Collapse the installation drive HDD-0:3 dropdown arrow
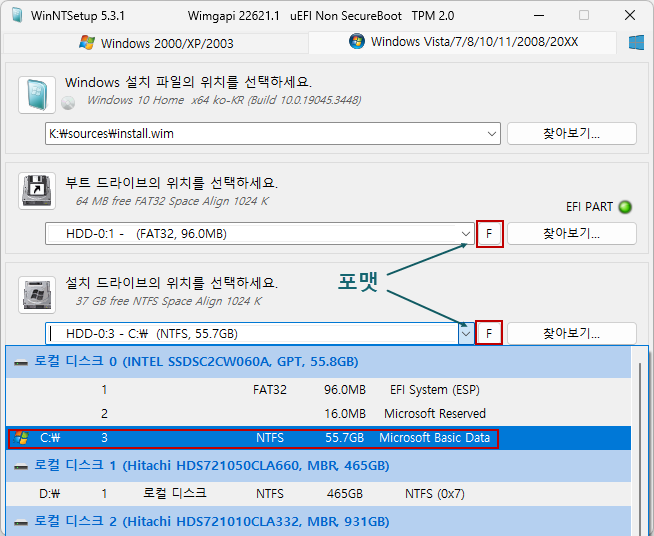Screen dimensions: 654x536 click(466, 334)
